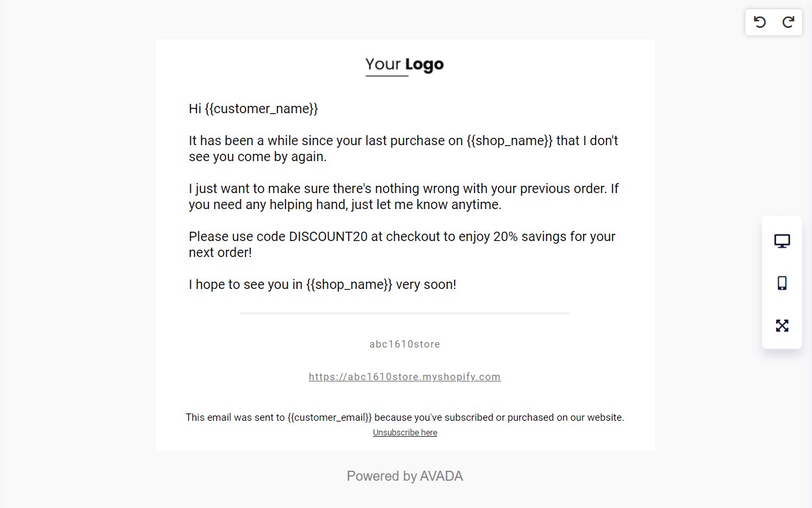812x508 pixels.
Task: Click the Unsubscribe here link
Action: pyautogui.click(x=405, y=433)
